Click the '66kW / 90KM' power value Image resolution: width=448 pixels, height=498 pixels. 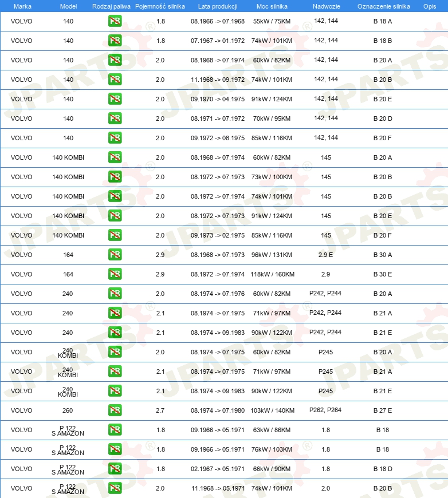pos(272,469)
